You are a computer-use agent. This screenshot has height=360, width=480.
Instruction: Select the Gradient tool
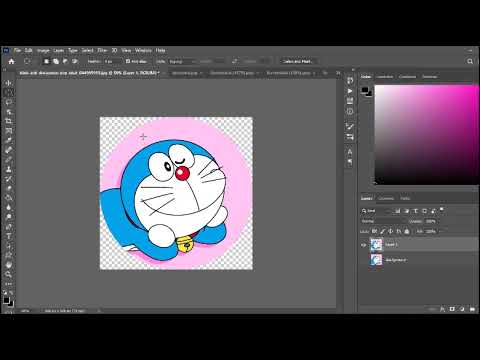click(9, 198)
